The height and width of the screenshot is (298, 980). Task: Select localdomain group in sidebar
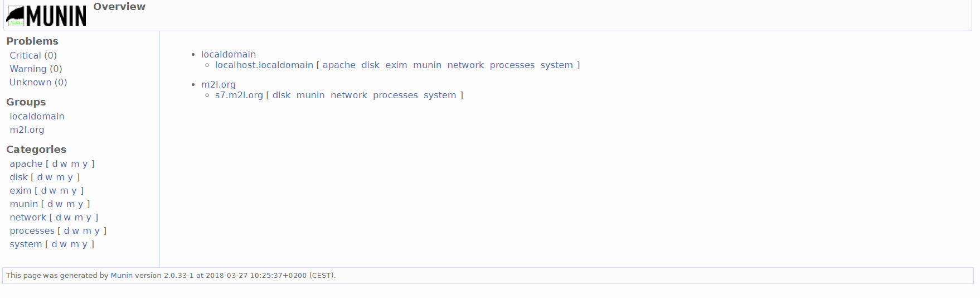[x=37, y=116]
